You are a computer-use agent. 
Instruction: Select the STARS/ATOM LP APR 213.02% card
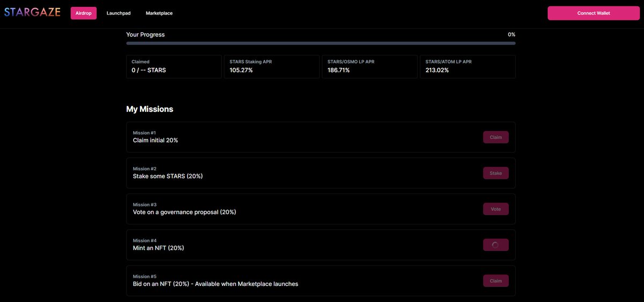point(467,67)
